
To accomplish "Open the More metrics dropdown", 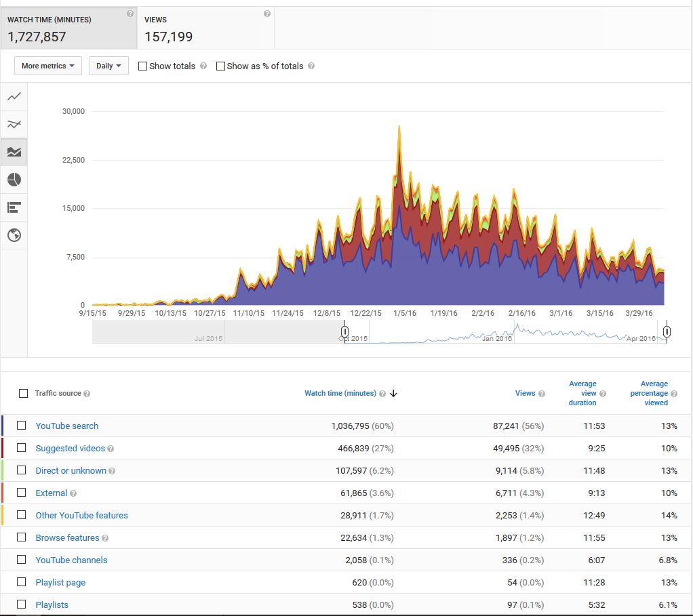I will tap(47, 66).
